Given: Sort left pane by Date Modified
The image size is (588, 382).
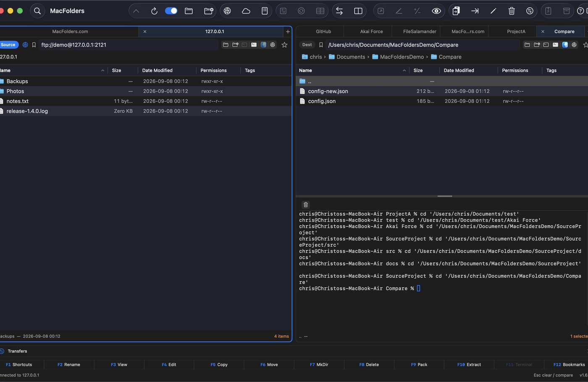Looking at the screenshot, I should click(x=167, y=70).
